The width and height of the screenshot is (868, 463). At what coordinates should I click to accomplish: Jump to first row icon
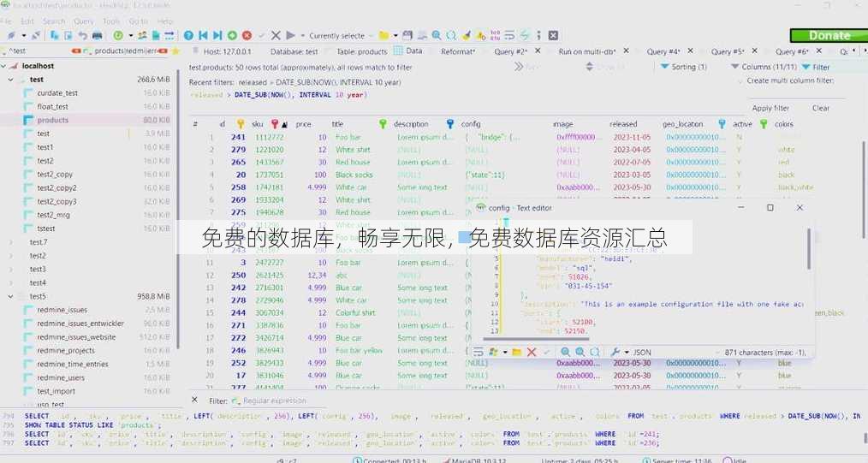point(203,35)
